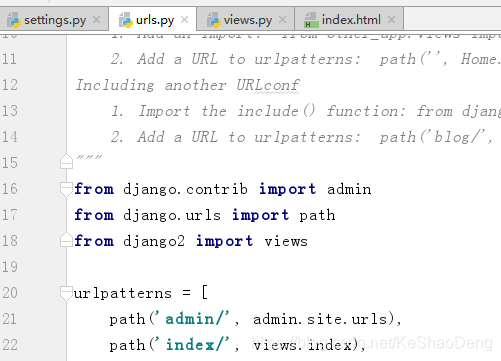The image size is (501, 361).
Task: Close the index.html tab
Action: click(391, 20)
